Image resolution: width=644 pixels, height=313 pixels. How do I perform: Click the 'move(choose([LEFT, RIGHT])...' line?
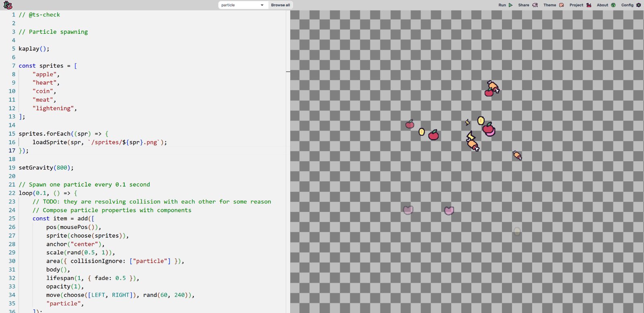coord(120,295)
